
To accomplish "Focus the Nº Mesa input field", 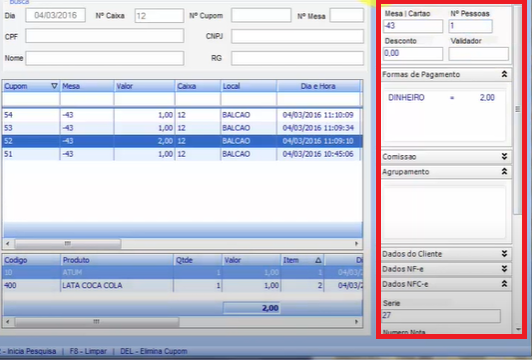I will click(x=346, y=16).
